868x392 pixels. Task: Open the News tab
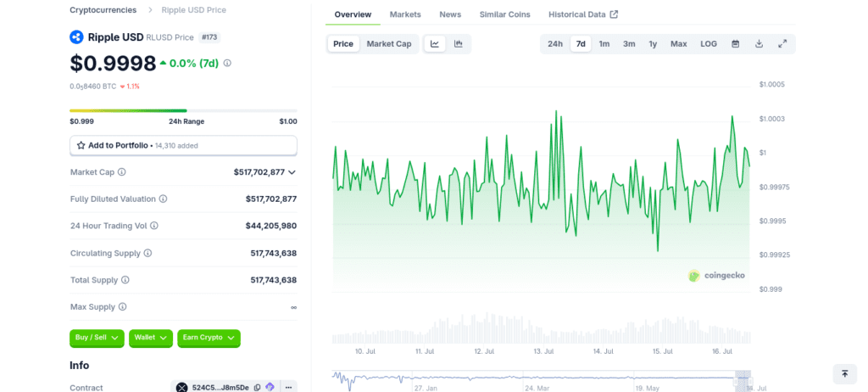click(450, 14)
